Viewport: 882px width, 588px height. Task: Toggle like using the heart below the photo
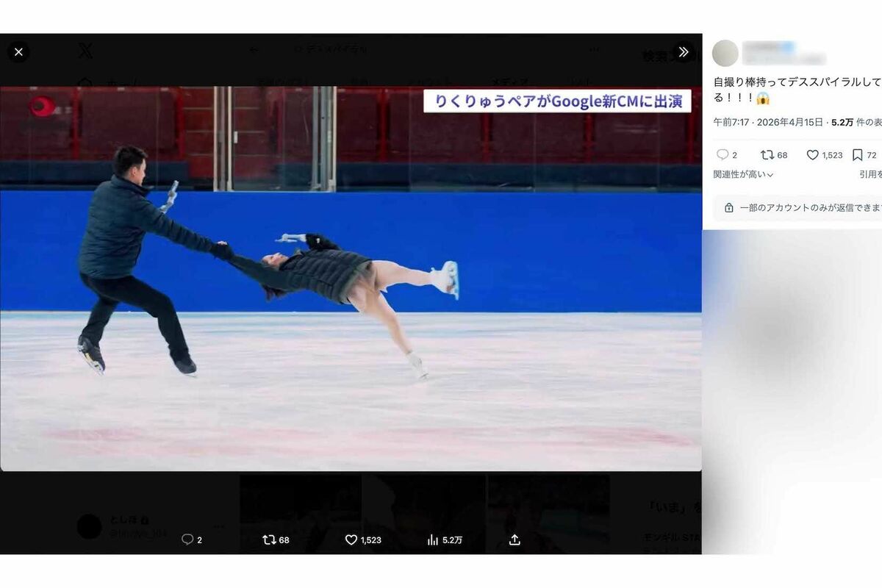click(351, 539)
